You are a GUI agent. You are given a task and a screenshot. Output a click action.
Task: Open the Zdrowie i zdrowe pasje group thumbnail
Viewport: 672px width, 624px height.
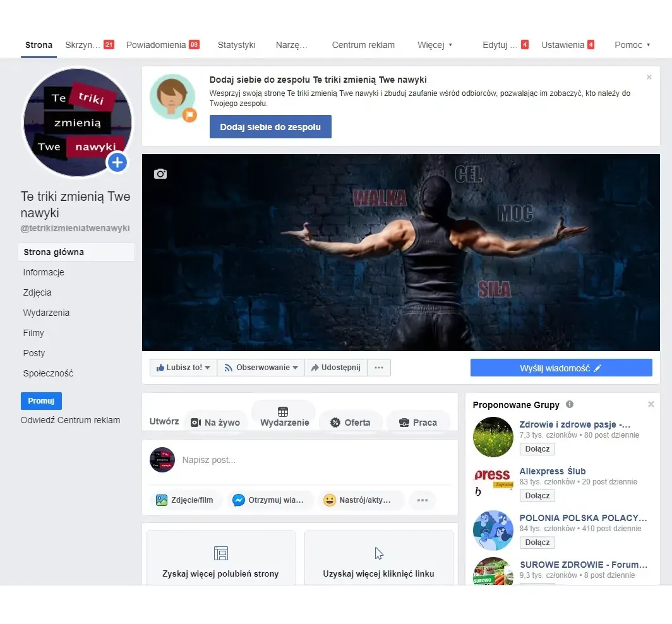493,437
